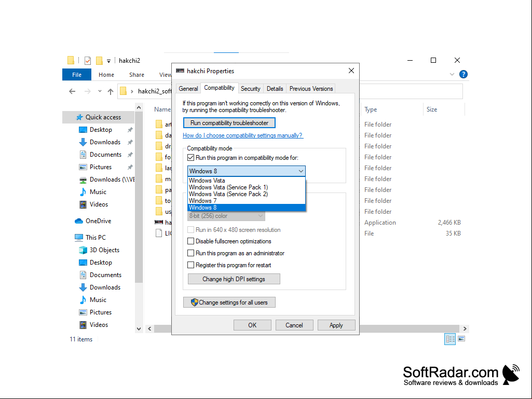Toggle Run in 640 x 480 resolution
Screen dimensions: 532x399
click(x=190, y=230)
